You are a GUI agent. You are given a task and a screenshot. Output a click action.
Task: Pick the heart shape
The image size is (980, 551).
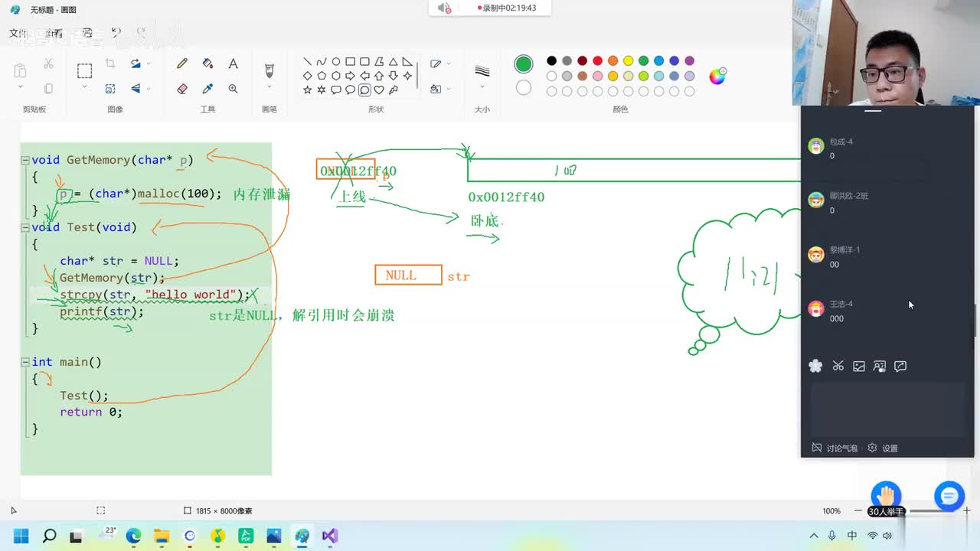pyautogui.click(x=378, y=90)
